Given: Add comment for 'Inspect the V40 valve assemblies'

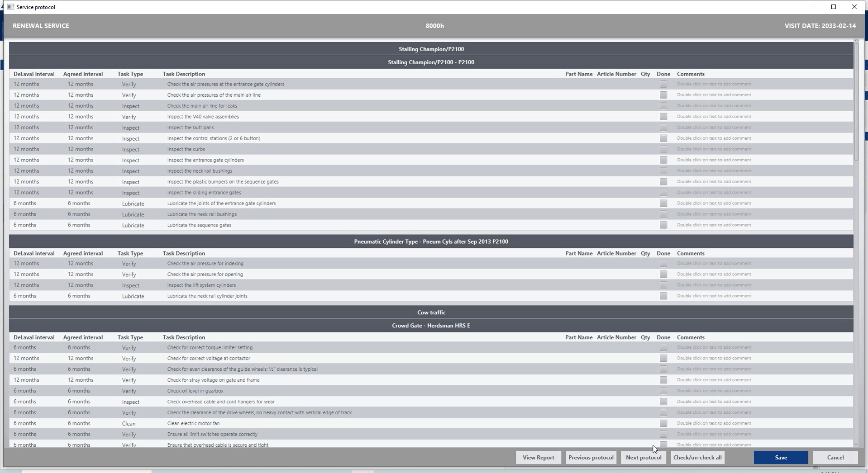Looking at the screenshot, I should pyautogui.click(x=714, y=117).
